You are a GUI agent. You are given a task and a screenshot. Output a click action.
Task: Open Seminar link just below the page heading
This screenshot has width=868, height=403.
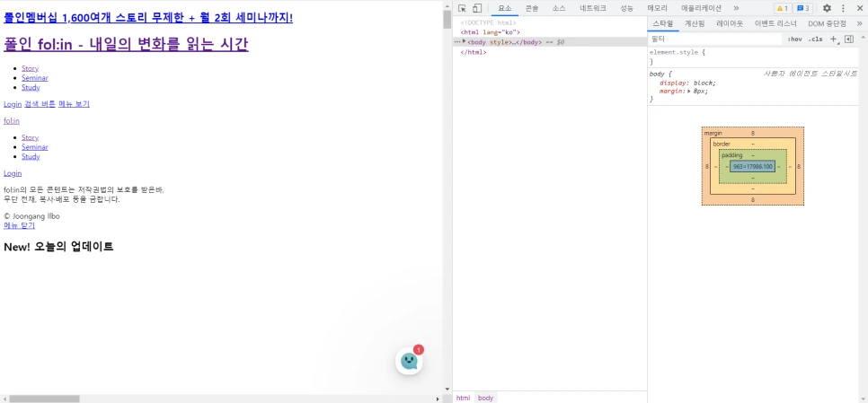tap(35, 78)
